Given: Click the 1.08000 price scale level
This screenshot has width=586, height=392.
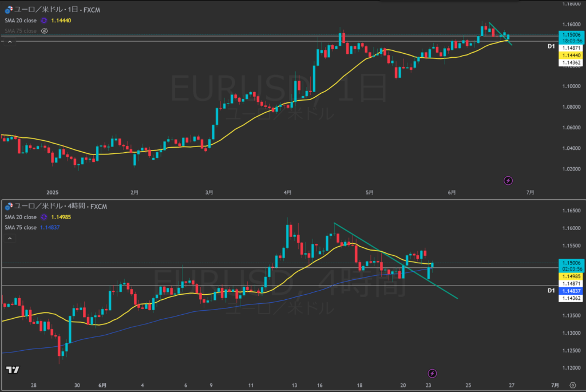Looking at the screenshot, I should click(x=572, y=107).
